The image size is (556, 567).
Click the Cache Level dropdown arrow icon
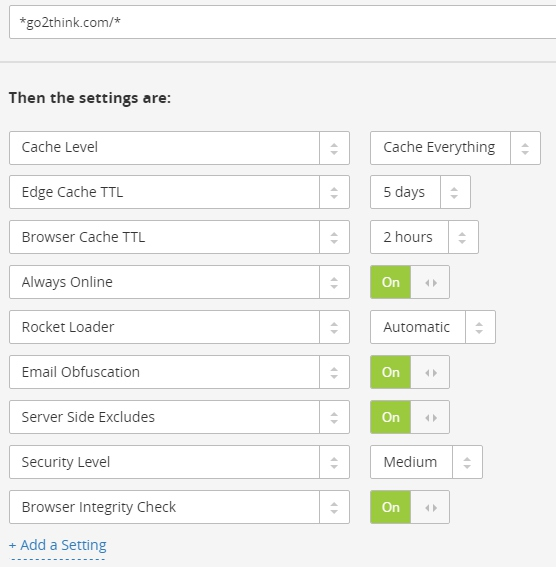pos(334,148)
